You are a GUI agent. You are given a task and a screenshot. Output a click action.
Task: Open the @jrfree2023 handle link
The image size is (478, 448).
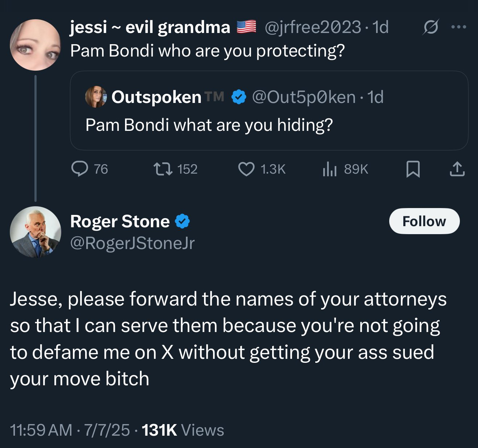[313, 27]
